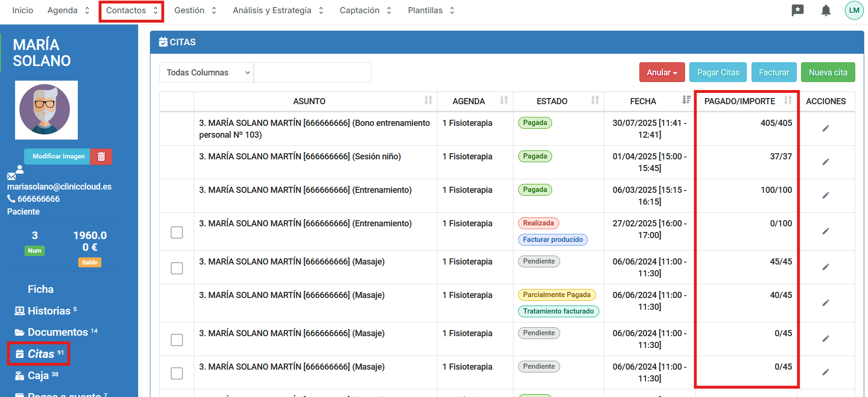Image resolution: width=868 pixels, height=397 pixels.
Task: Click the red trash icon beside Modificar Imagen
Action: tap(101, 157)
